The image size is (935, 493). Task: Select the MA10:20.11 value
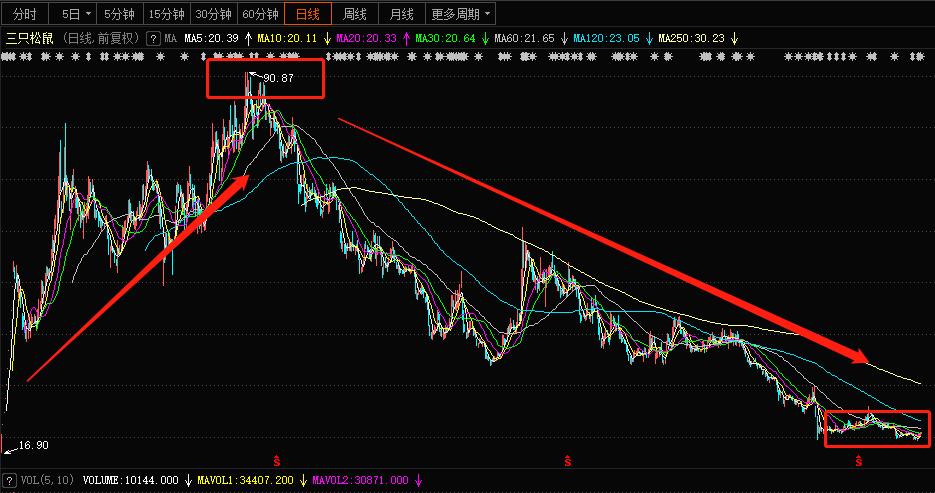click(x=287, y=39)
